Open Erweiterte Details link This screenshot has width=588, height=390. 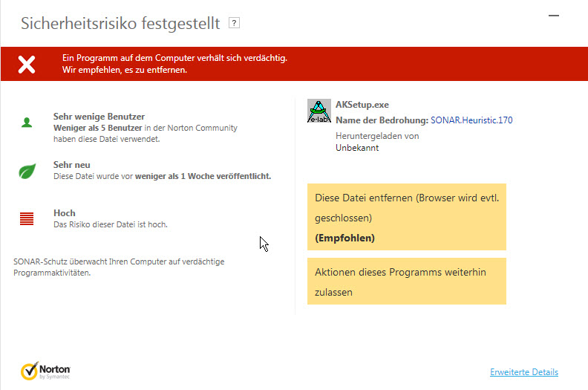pos(524,372)
